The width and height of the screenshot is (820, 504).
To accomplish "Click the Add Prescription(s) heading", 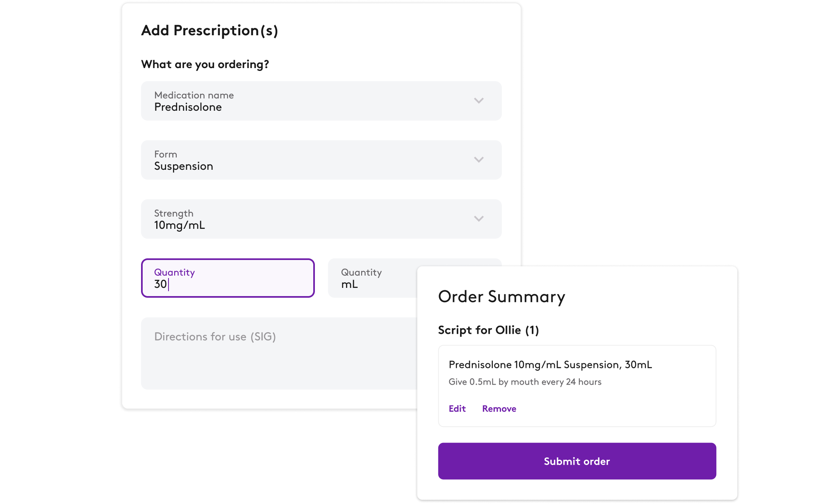I will (210, 30).
